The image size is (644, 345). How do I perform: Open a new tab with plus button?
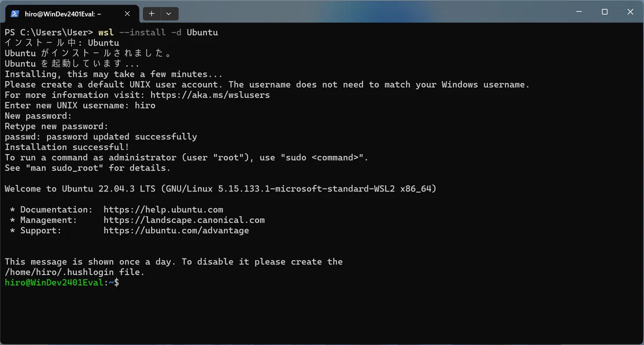[x=152, y=13]
